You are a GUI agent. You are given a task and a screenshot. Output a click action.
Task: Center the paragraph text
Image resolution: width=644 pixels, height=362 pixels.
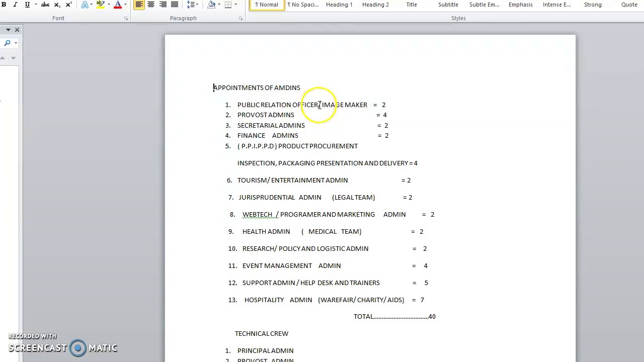[150, 5]
